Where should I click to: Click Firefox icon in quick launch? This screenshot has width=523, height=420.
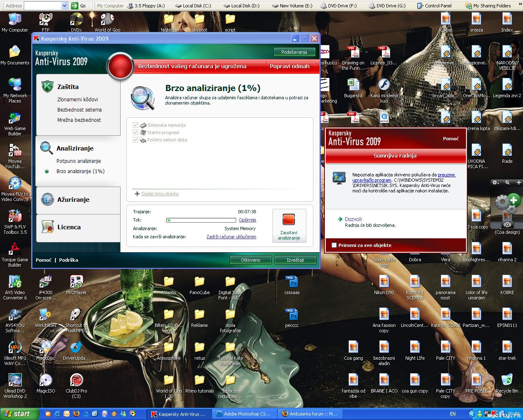pos(76,414)
